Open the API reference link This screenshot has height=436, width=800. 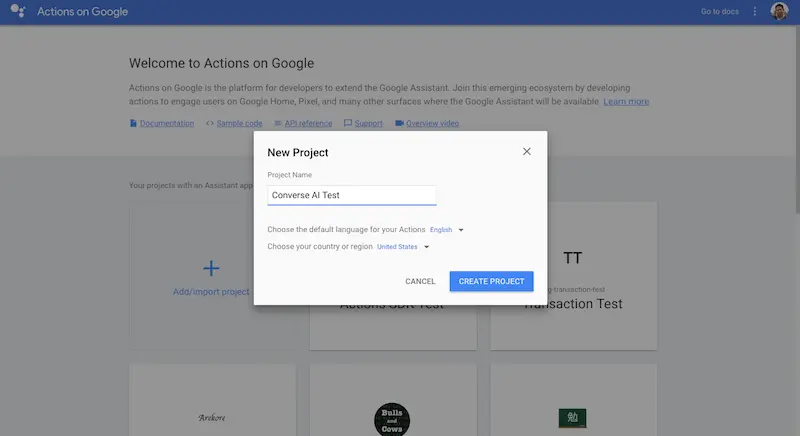(308, 123)
